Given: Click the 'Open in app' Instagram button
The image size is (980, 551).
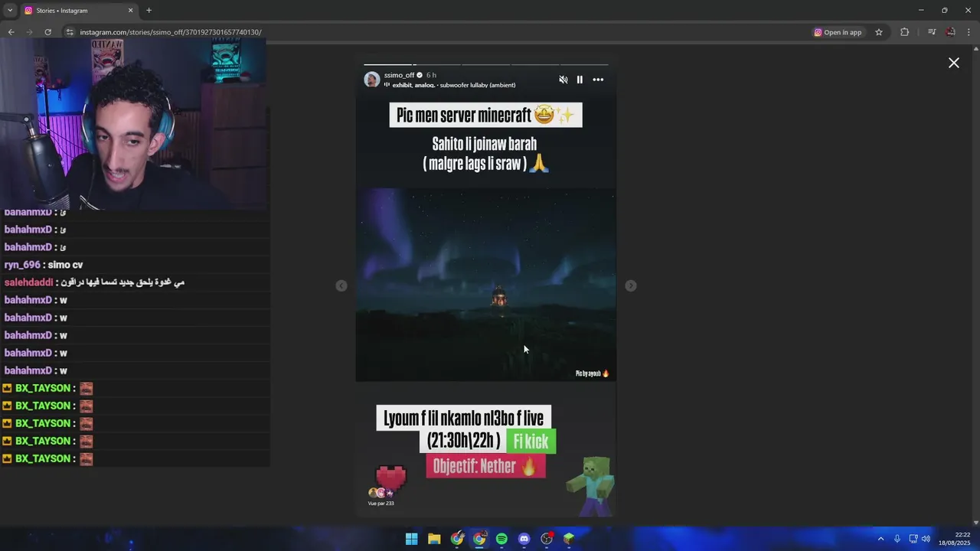Looking at the screenshot, I should (838, 32).
